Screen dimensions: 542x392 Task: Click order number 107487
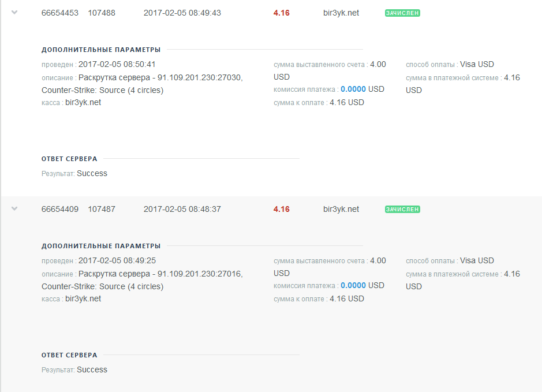(102, 209)
